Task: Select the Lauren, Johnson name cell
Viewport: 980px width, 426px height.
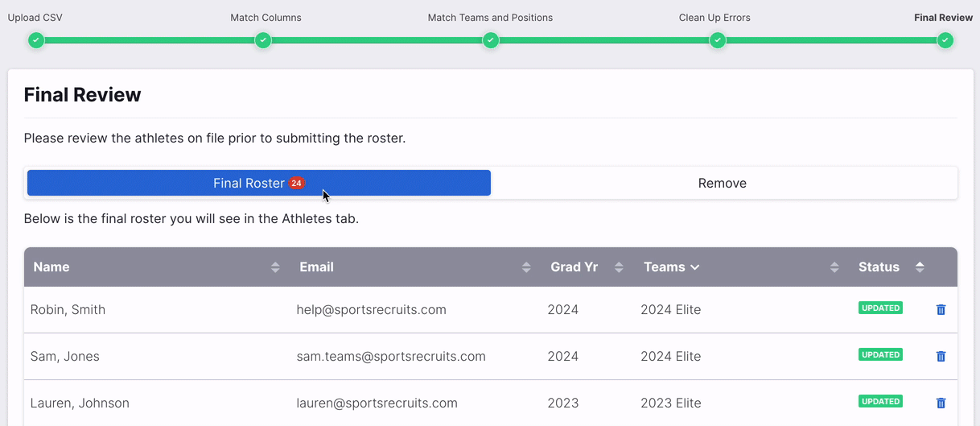Action: (80, 403)
